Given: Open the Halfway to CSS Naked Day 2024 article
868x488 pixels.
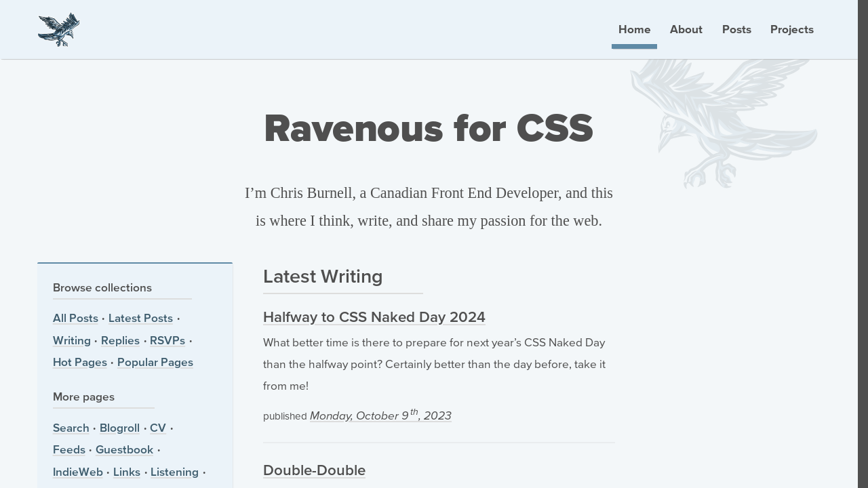Looking at the screenshot, I should [x=374, y=317].
